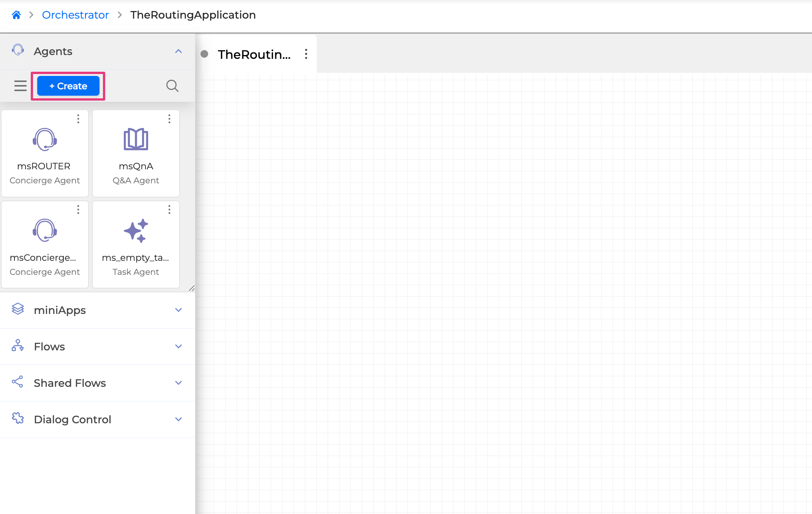Click the grey status dot on tab

(204, 54)
